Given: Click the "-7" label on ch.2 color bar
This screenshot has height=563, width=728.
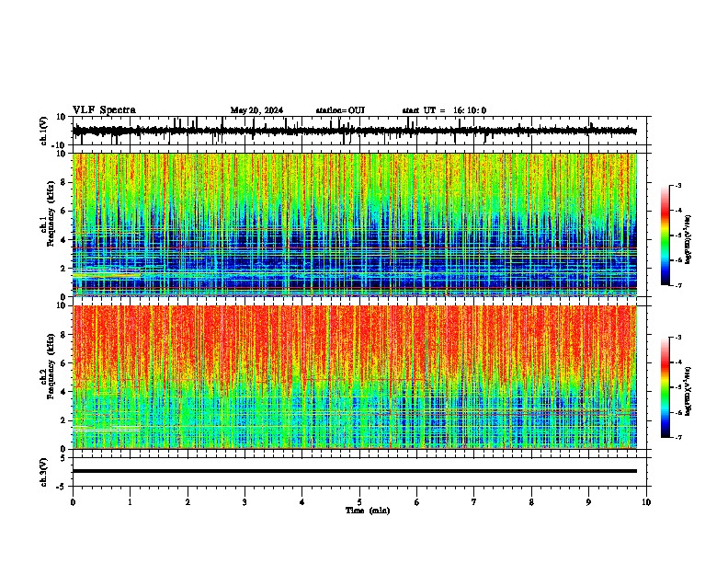Looking at the screenshot, I should (678, 438).
